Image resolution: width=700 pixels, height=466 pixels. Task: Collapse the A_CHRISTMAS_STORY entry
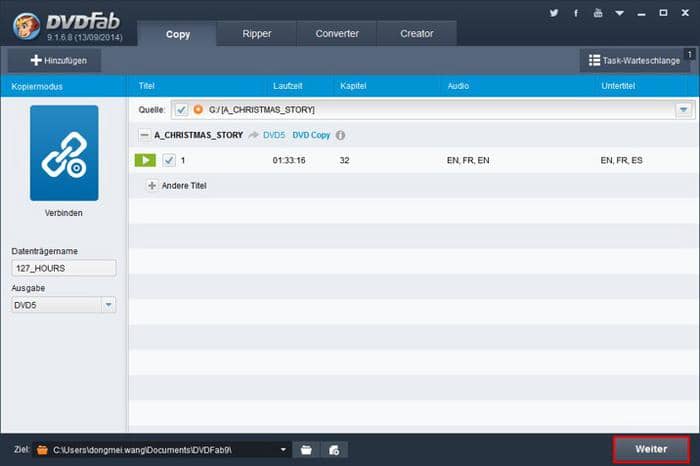[x=144, y=135]
